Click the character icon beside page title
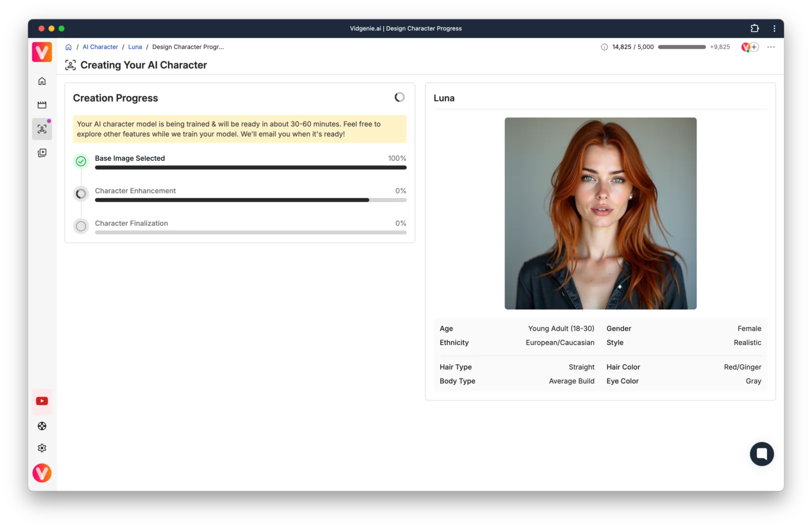This screenshot has height=528, width=812. pyautogui.click(x=70, y=65)
